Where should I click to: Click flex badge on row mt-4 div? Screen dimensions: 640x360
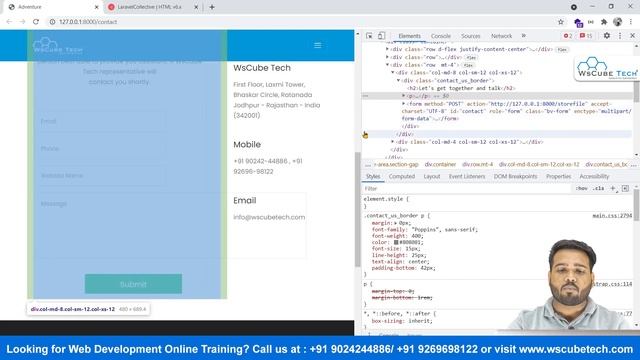pos(468,65)
